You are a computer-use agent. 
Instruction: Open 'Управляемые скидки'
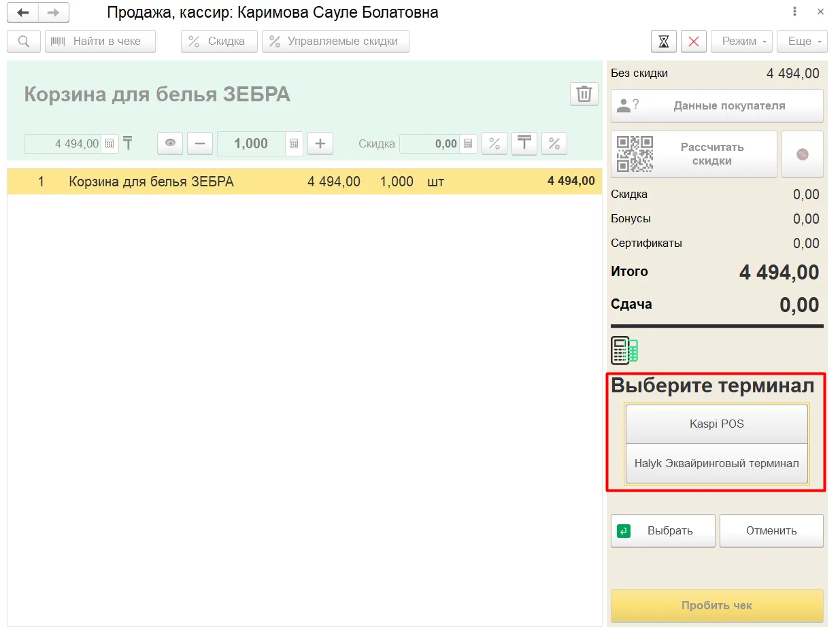(335, 41)
